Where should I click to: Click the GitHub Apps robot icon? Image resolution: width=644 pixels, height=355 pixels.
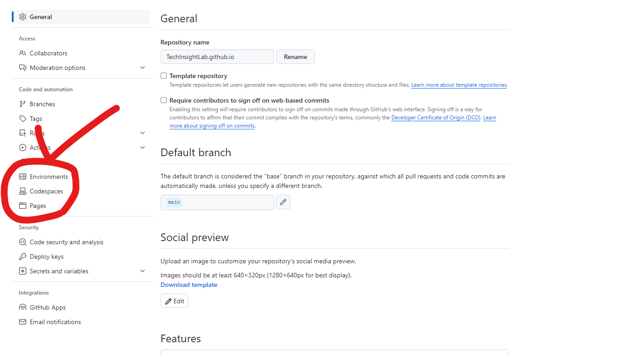pyautogui.click(x=23, y=307)
